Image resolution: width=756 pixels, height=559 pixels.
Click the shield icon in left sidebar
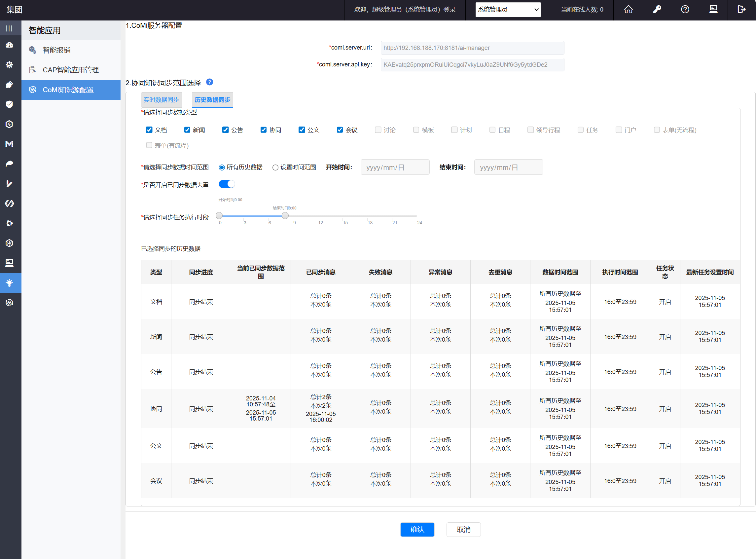(x=10, y=104)
